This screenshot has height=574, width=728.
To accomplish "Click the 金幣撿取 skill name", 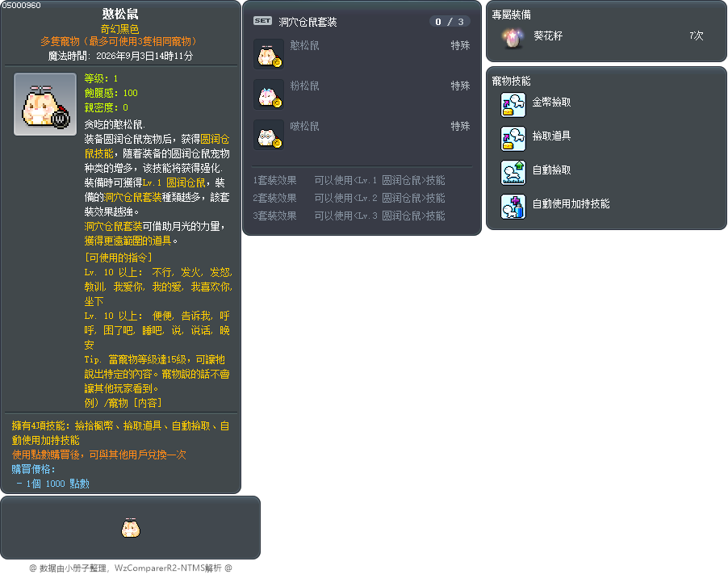I will (x=551, y=103).
